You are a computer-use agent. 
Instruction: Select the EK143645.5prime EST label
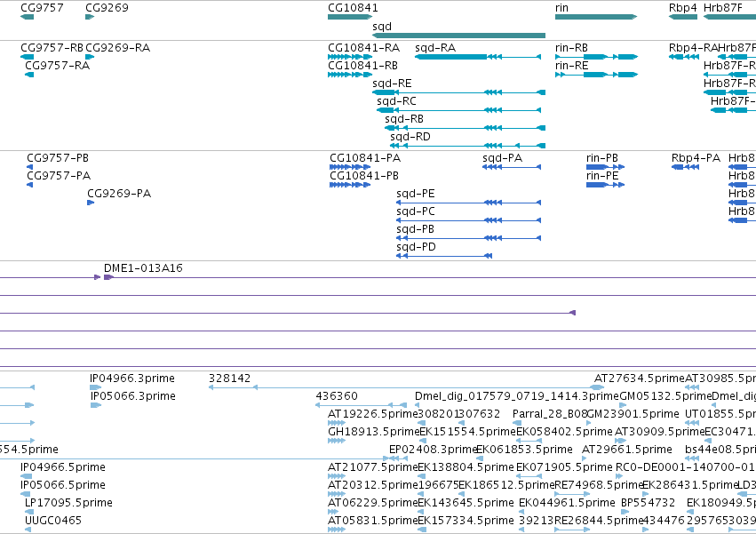point(466,503)
